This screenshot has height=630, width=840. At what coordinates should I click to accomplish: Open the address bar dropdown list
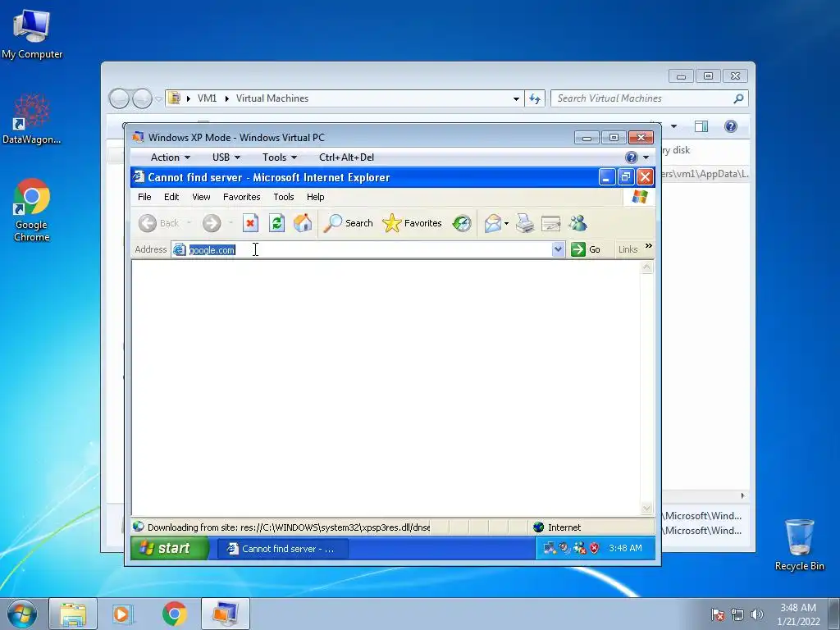click(x=558, y=249)
